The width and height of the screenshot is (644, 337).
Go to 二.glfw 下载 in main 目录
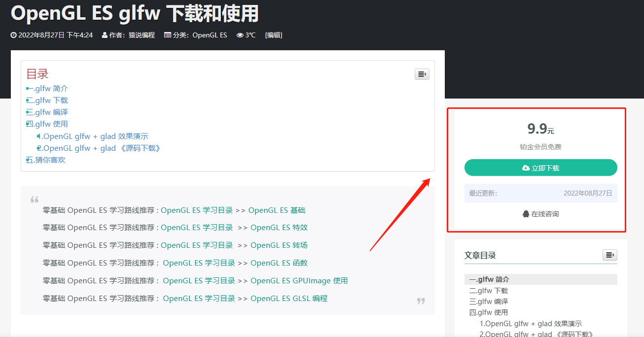[x=47, y=101]
